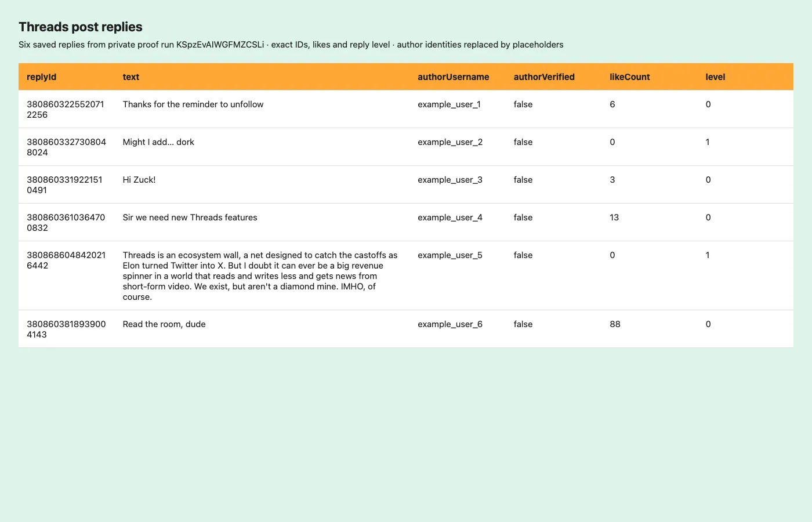
Task: Select username example_user_5
Action: click(x=450, y=255)
